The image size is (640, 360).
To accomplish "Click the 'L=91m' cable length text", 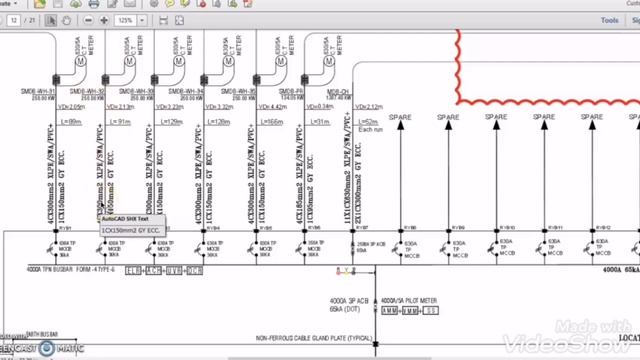I will pos(120,122).
